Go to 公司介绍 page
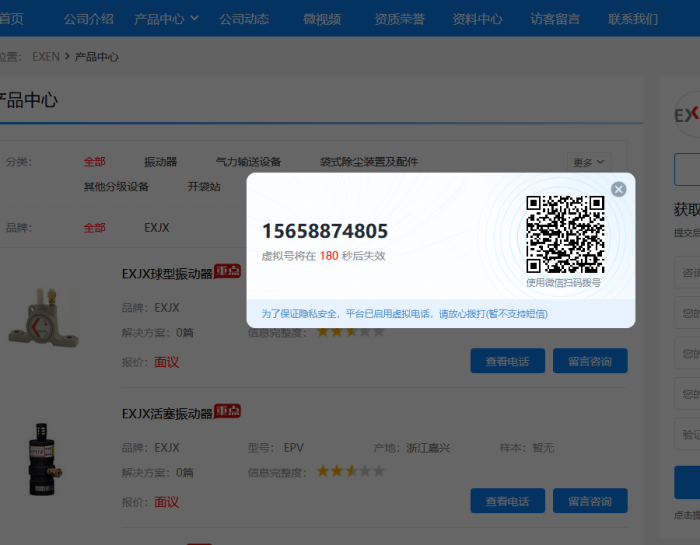 [x=88, y=19]
